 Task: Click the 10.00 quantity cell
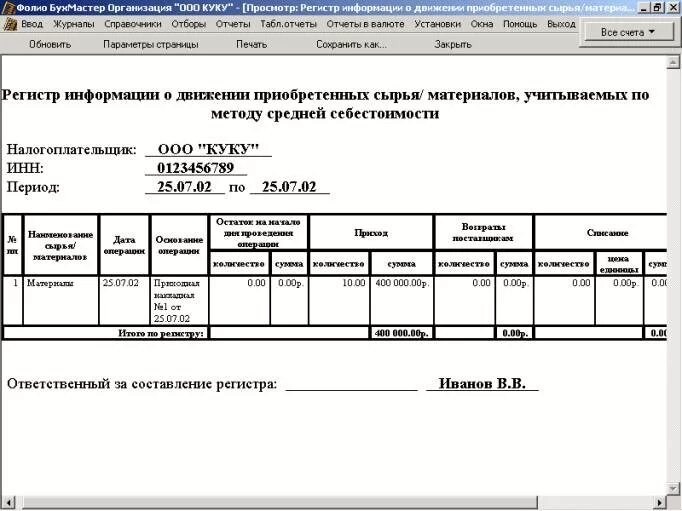[339, 300]
